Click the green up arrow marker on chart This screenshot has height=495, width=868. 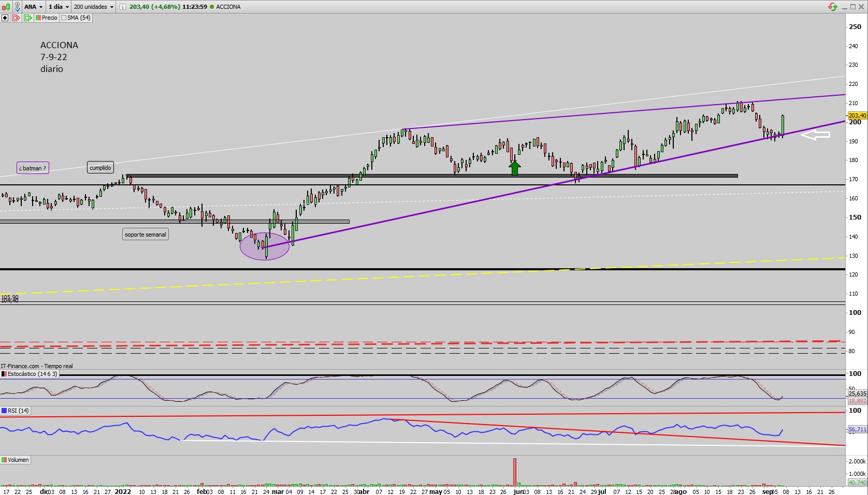pyautogui.click(x=515, y=168)
